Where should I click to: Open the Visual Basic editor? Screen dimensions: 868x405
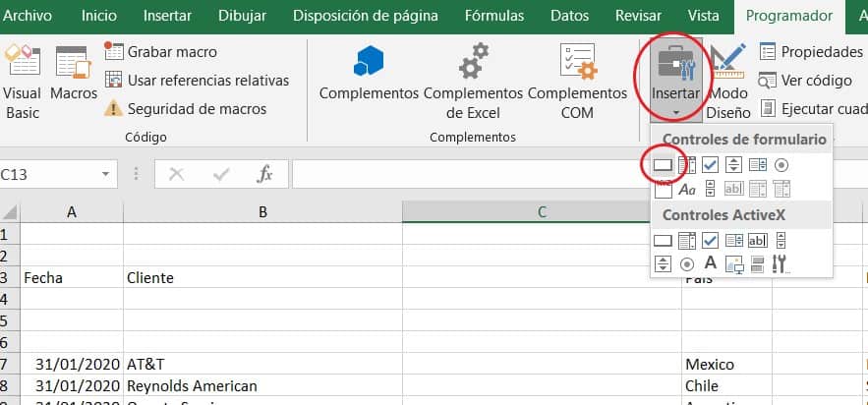coord(23,83)
